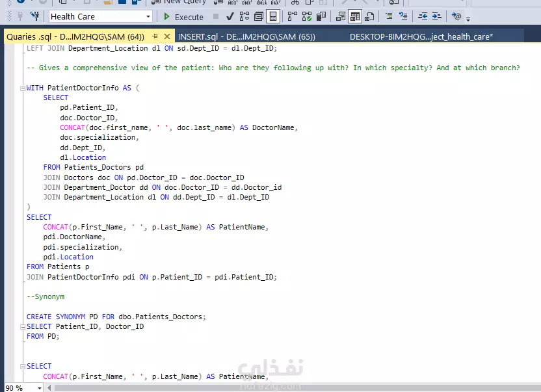Screen dimensions: 541x392
Task: Click the Cancel Executing Query stop icon
Action: [216, 16]
